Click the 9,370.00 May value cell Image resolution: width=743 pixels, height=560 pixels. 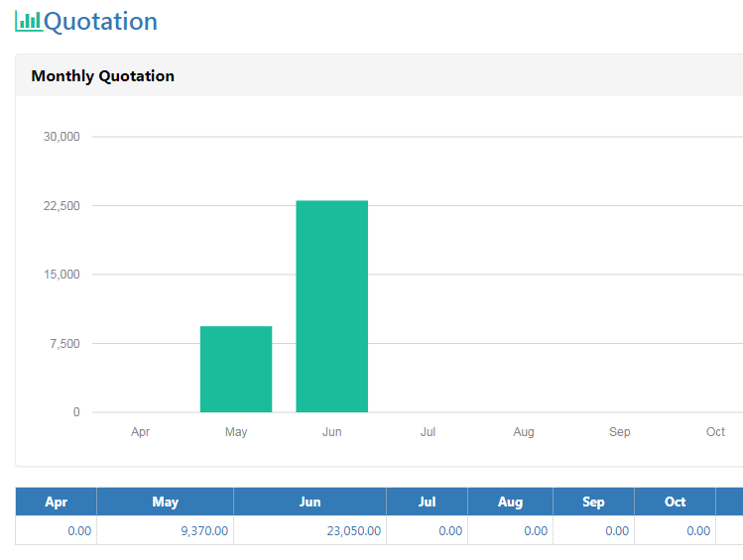[x=165, y=530]
